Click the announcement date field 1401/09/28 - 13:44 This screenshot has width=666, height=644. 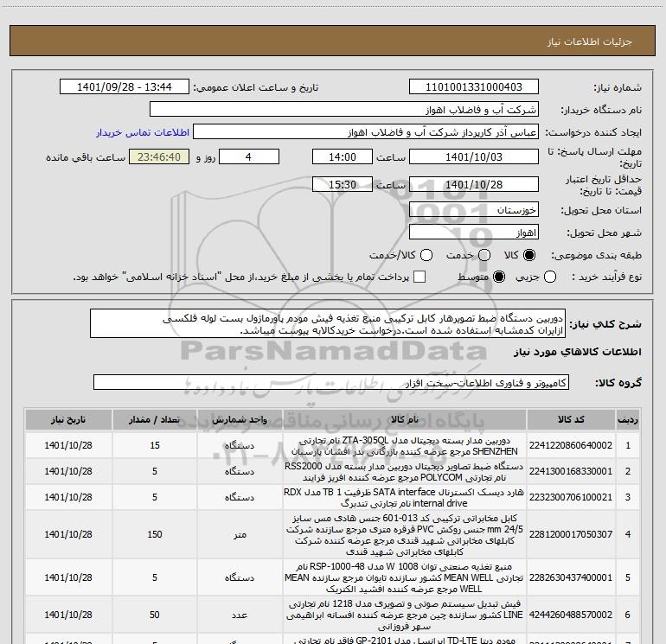pos(125,87)
